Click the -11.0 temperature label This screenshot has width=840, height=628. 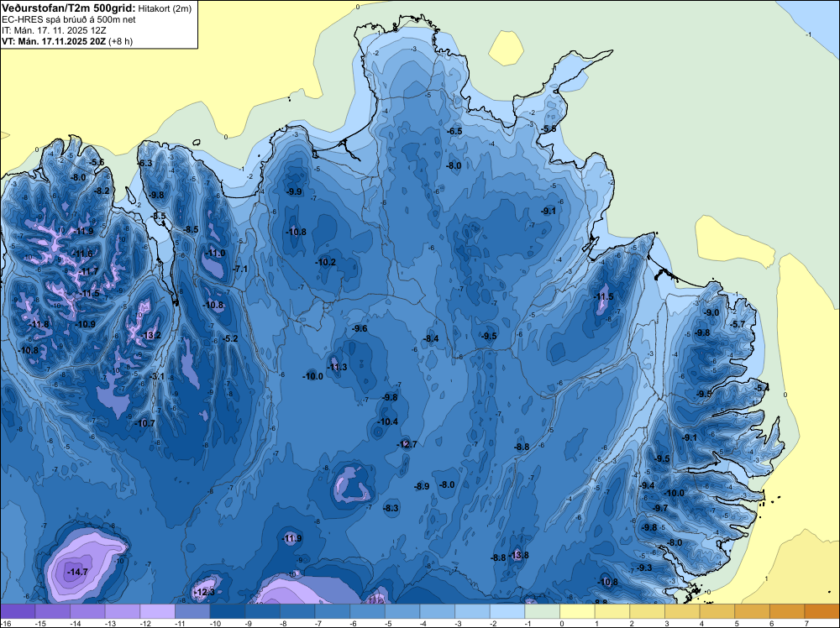(216, 254)
